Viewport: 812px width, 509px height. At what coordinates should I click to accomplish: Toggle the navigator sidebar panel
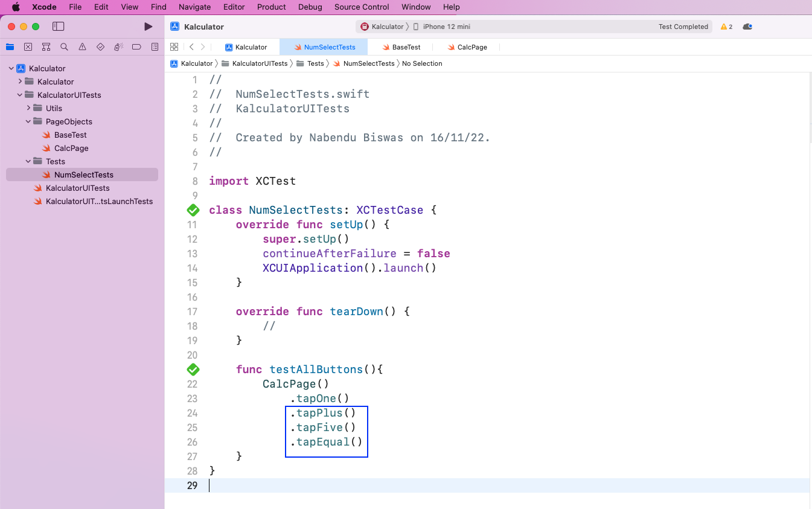58,27
